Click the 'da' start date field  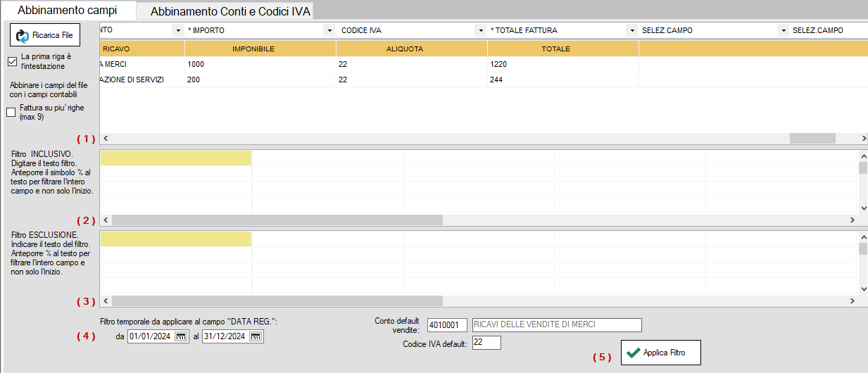158,336
